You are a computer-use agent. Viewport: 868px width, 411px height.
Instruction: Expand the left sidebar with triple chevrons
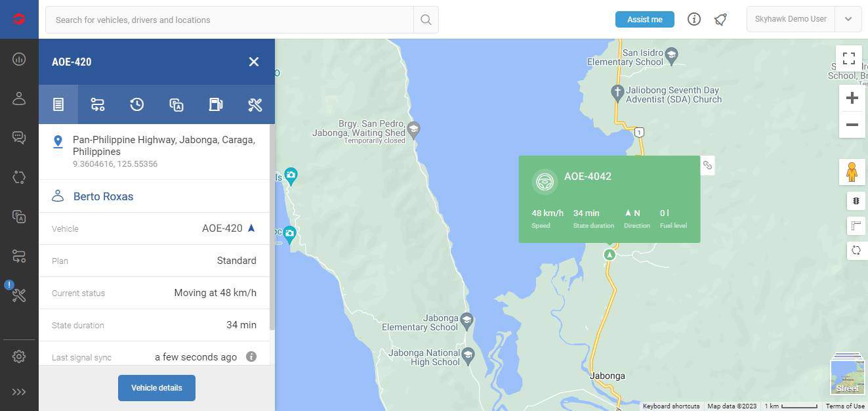tap(19, 392)
